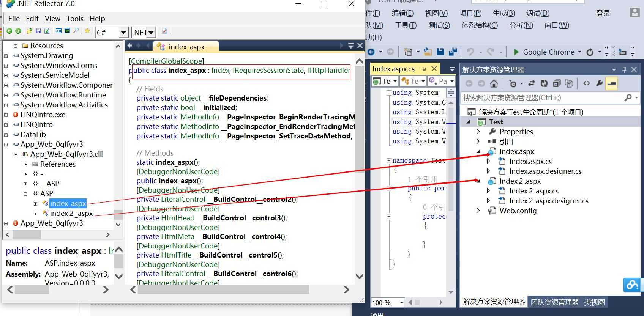644x316 pixels.
Task: Close the index_aspx code tab in Reflector
Action: coord(360,46)
